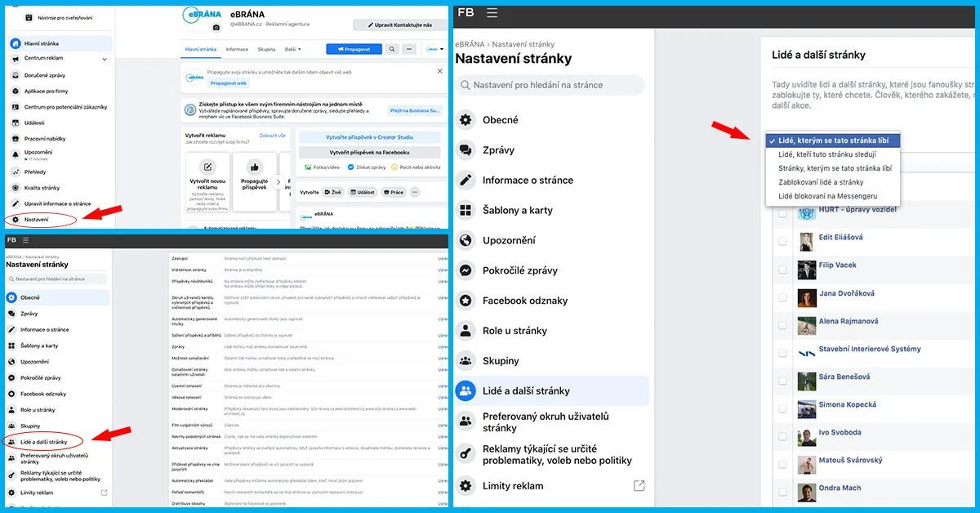
Task: Click the Nástroje pro zveřejňování icon
Action: (29, 16)
